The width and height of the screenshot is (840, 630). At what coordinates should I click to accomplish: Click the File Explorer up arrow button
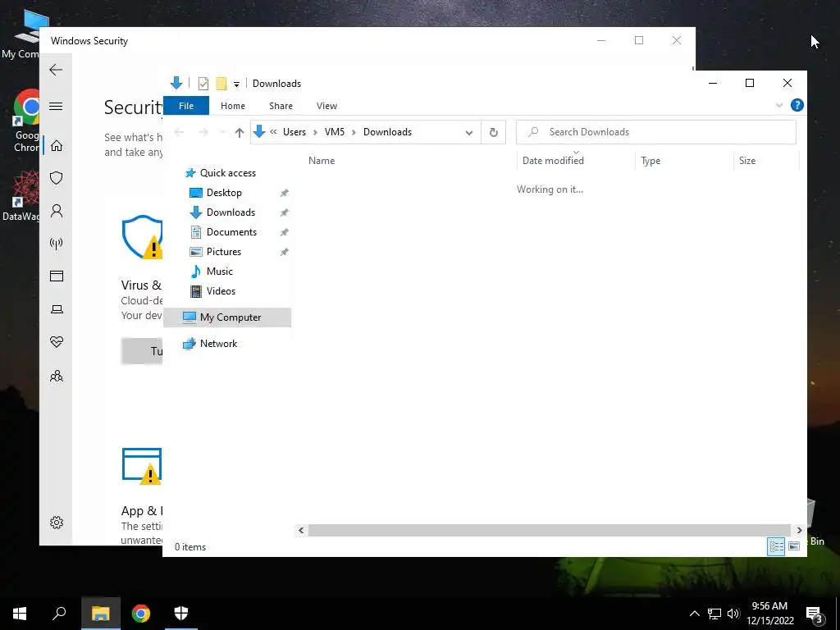(240, 132)
